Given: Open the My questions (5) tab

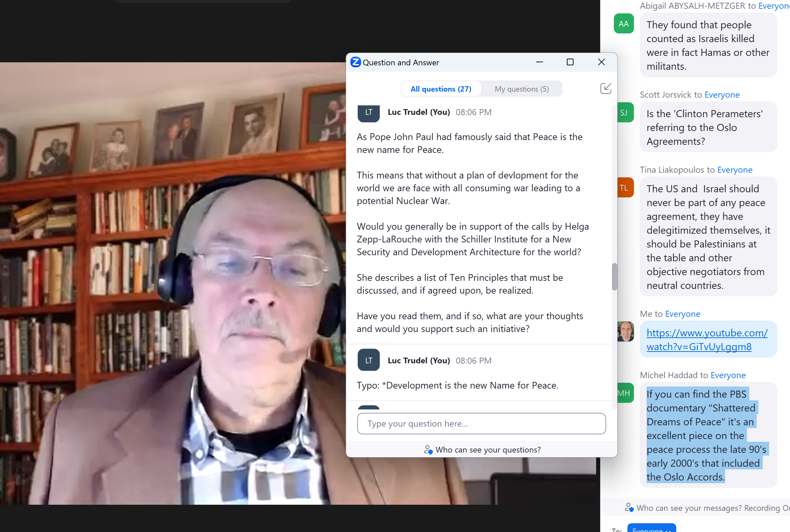Looking at the screenshot, I should [522, 89].
